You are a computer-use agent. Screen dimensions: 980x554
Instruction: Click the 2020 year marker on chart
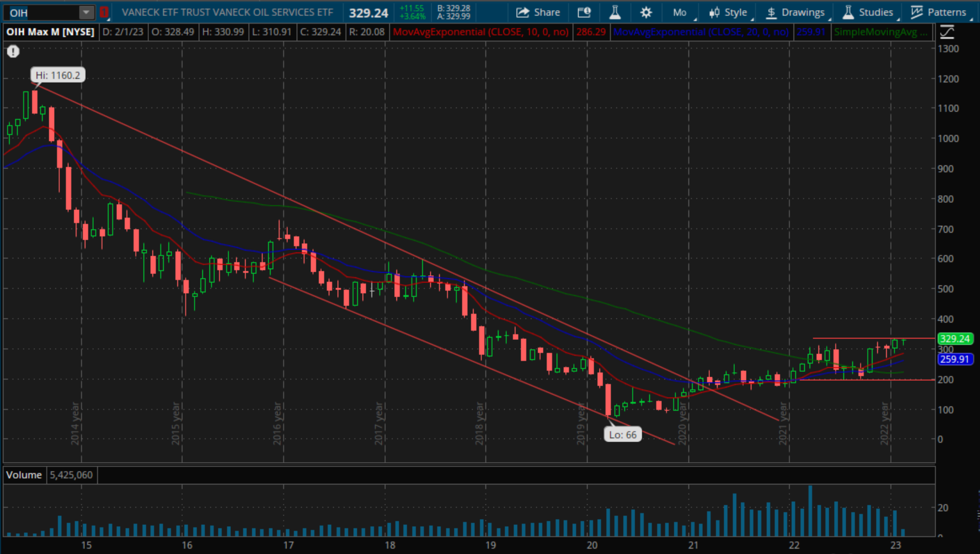(x=683, y=424)
